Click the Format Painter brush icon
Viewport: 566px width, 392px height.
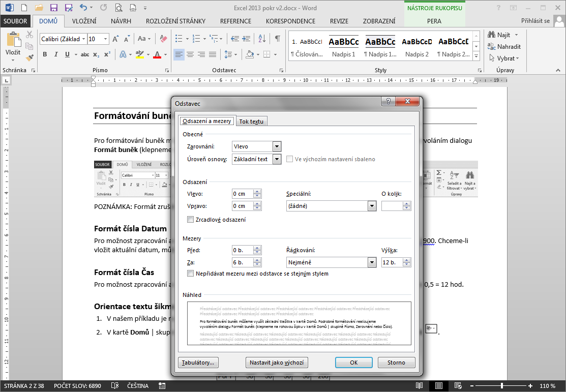point(29,57)
